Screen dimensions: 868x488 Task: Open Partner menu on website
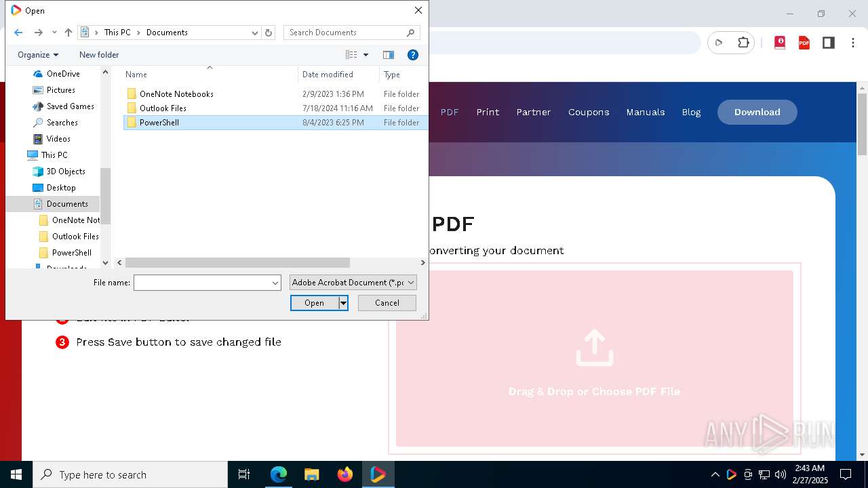(534, 112)
